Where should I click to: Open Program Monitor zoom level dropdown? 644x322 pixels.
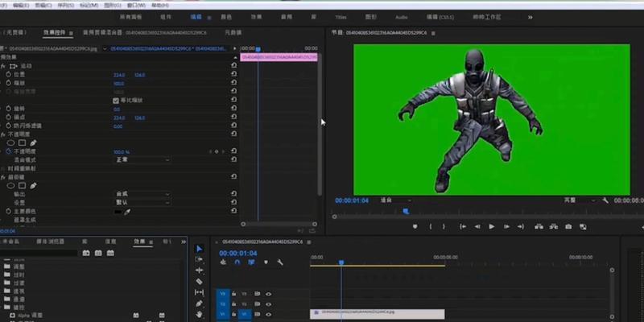(x=395, y=200)
